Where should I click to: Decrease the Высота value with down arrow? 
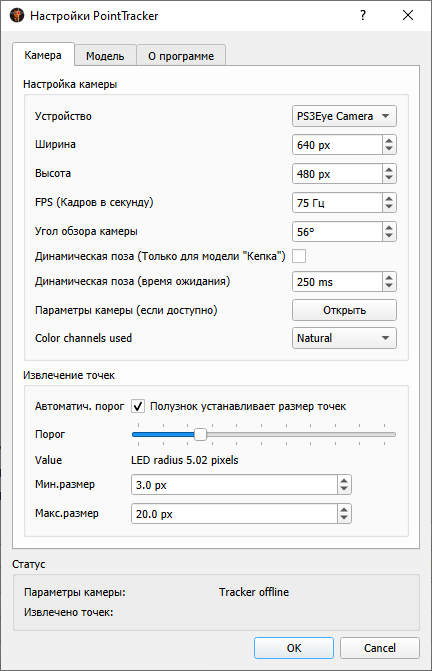pos(389,178)
